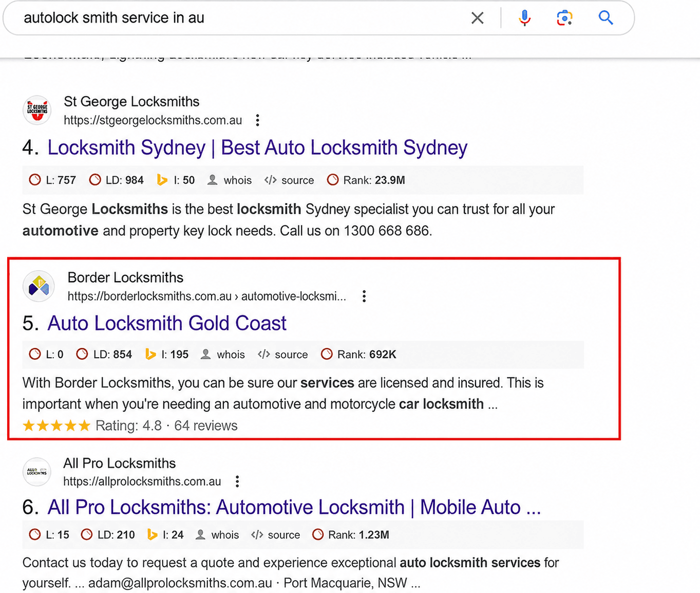Click the Border Locksmiths snippet about licensed services
700x593 pixels.
pos(283,393)
